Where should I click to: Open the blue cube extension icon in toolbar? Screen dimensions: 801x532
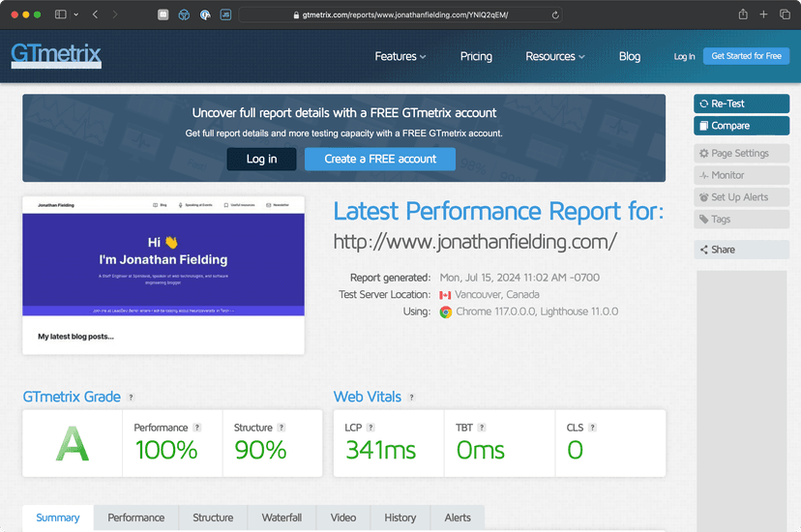(x=184, y=15)
